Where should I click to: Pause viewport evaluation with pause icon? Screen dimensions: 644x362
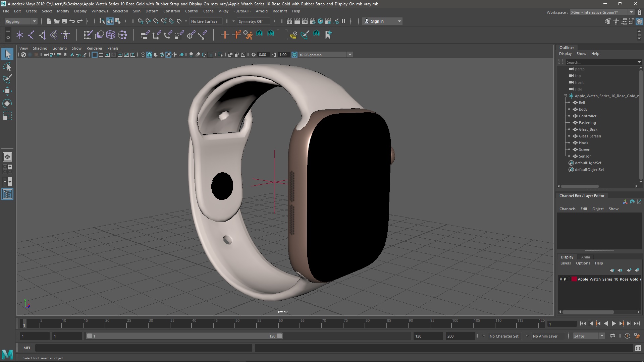coord(343,21)
